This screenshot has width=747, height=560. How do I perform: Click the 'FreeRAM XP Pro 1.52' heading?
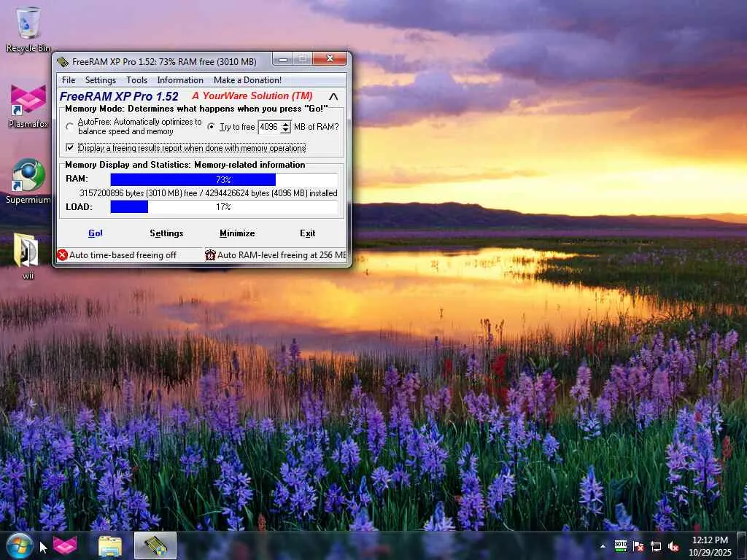[119, 96]
